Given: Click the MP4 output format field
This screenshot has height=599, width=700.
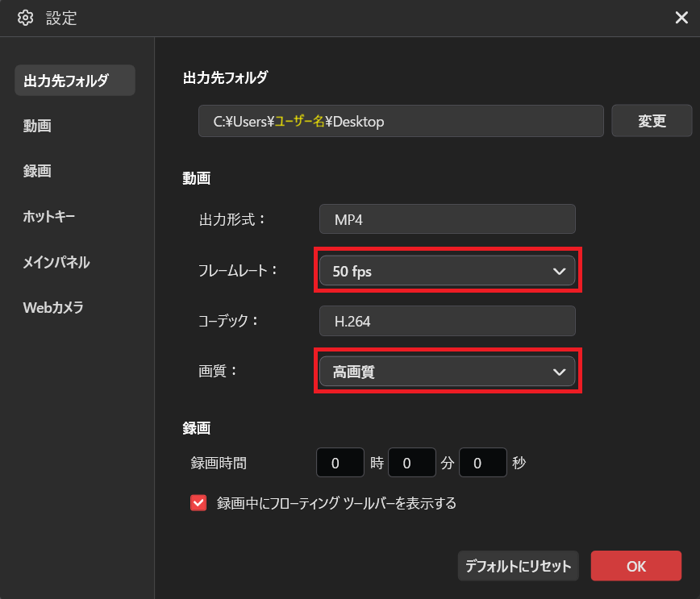Looking at the screenshot, I should [x=448, y=218].
